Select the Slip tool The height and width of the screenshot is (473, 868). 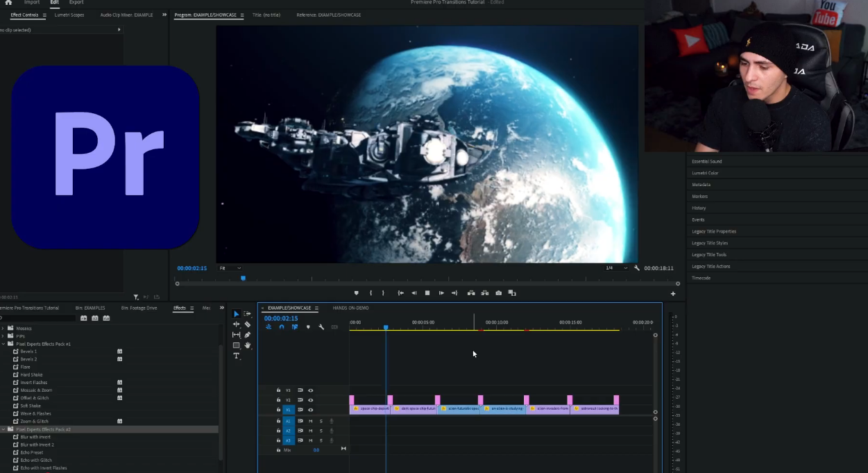click(236, 335)
